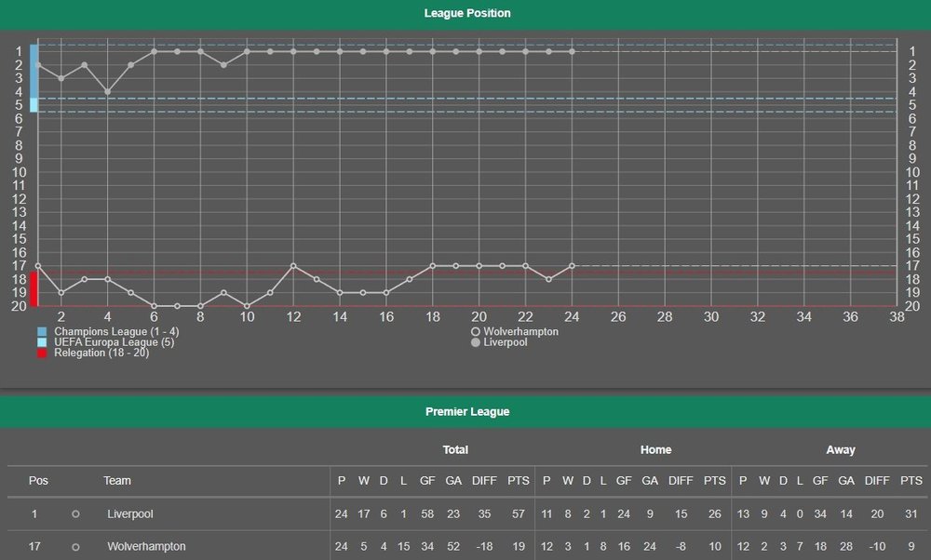
Task: Click Liverpool's data point at matchday 4
Action: 107,92
